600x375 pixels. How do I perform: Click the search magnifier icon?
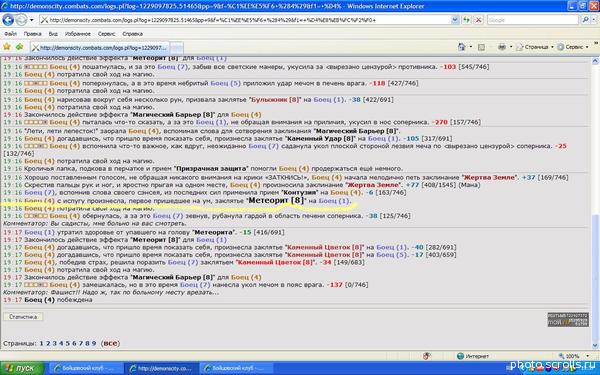(585, 20)
